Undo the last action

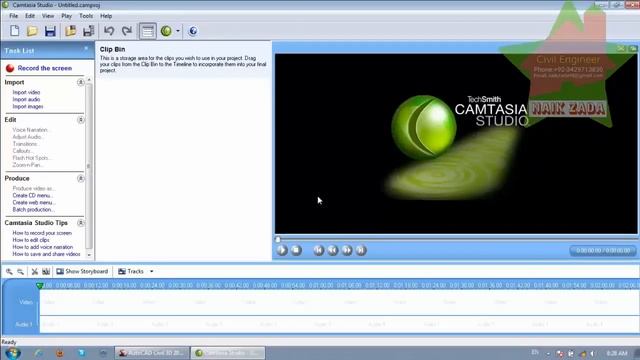(x=109, y=31)
